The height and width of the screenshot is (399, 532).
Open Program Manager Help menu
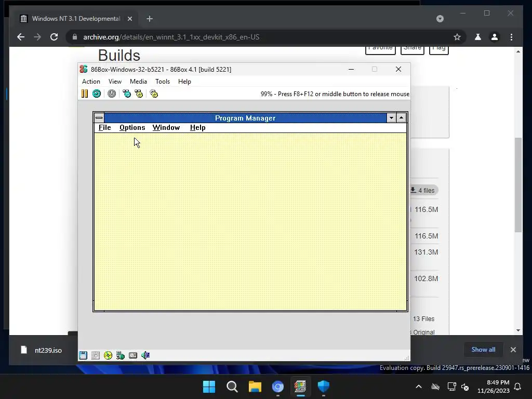tap(197, 128)
